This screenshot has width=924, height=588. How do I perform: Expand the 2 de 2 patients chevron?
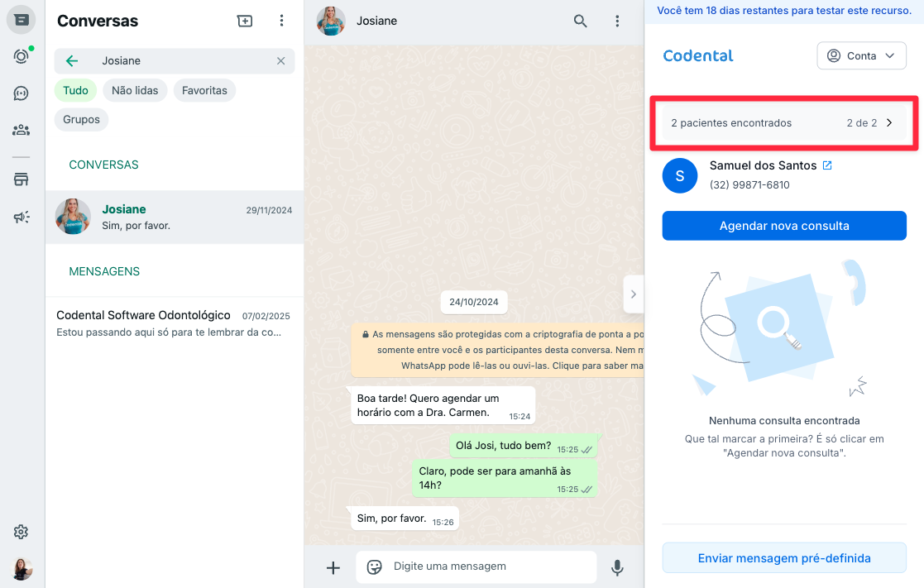point(890,122)
